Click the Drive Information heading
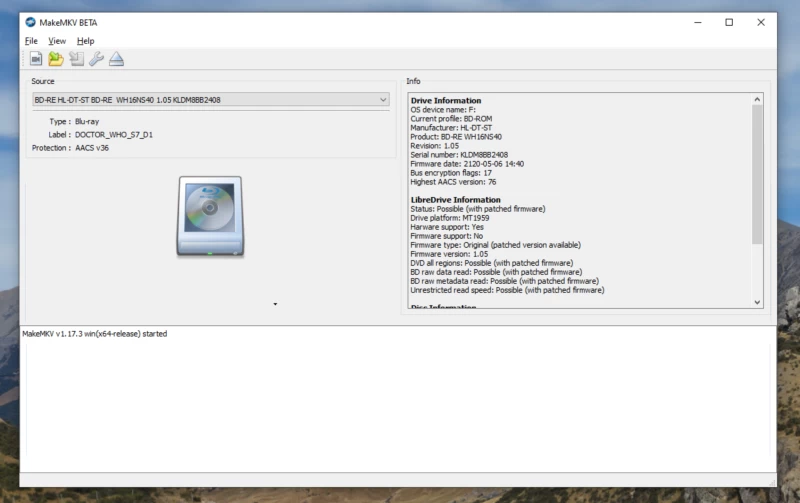This screenshot has height=503, width=800. pos(445,101)
